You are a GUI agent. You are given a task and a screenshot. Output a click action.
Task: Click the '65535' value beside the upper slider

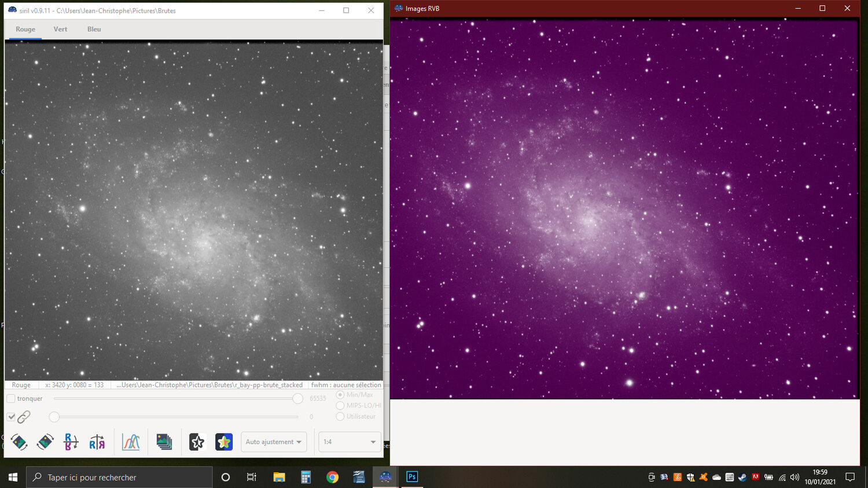(x=318, y=399)
